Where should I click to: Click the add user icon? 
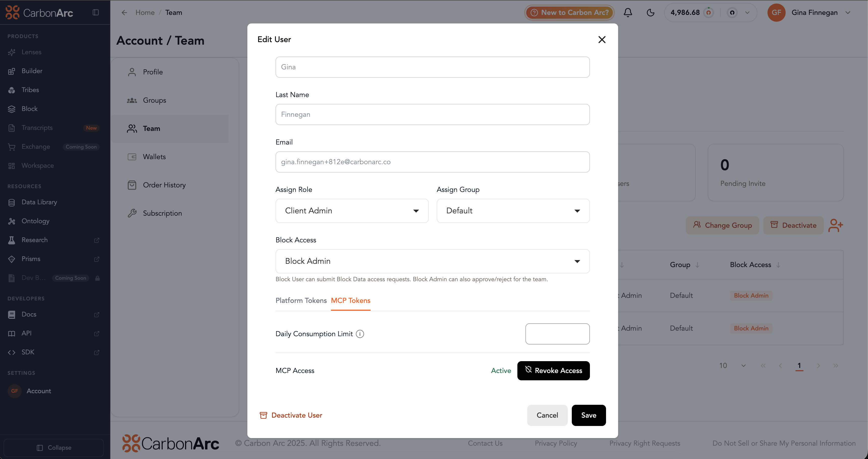click(835, 225)
